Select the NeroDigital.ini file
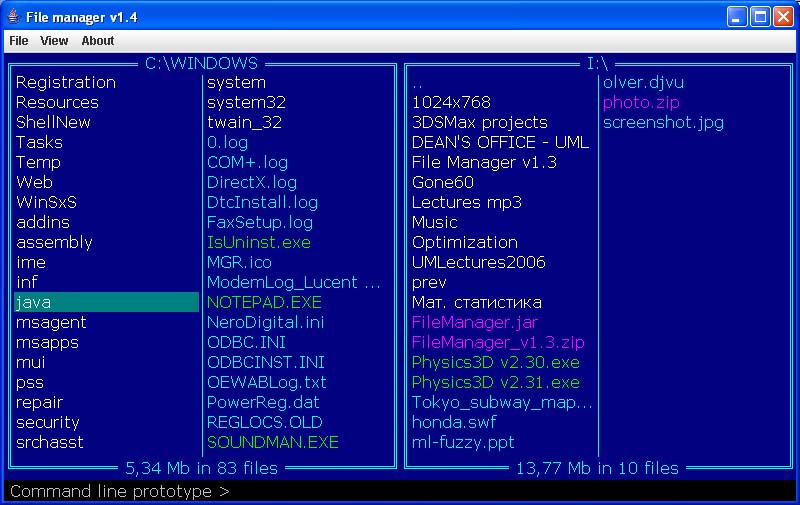 265,322
